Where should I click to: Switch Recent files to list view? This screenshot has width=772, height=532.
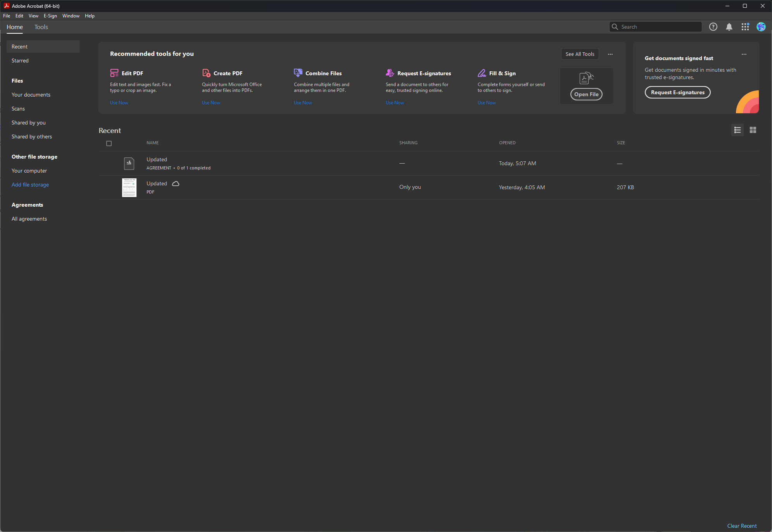[x=737, y=130]
